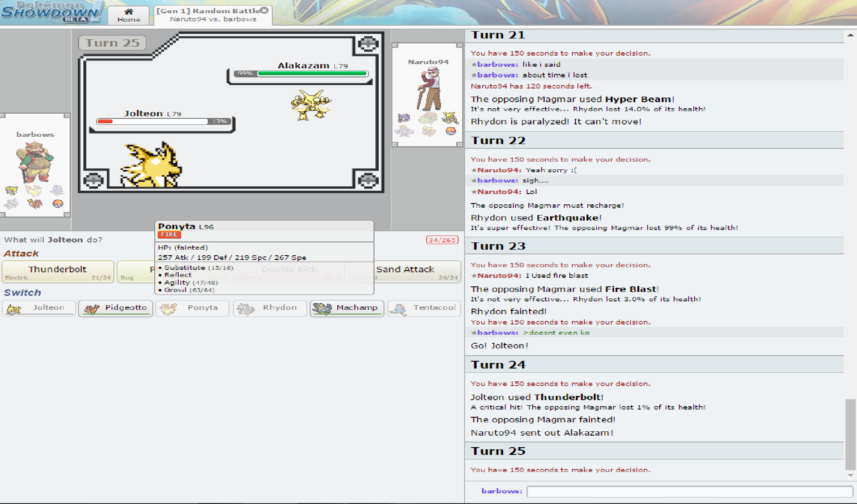Viewport: 857px width, 504px height.
Task: Click your Jolteon battle sprite
Action: [x=152, y=167]
